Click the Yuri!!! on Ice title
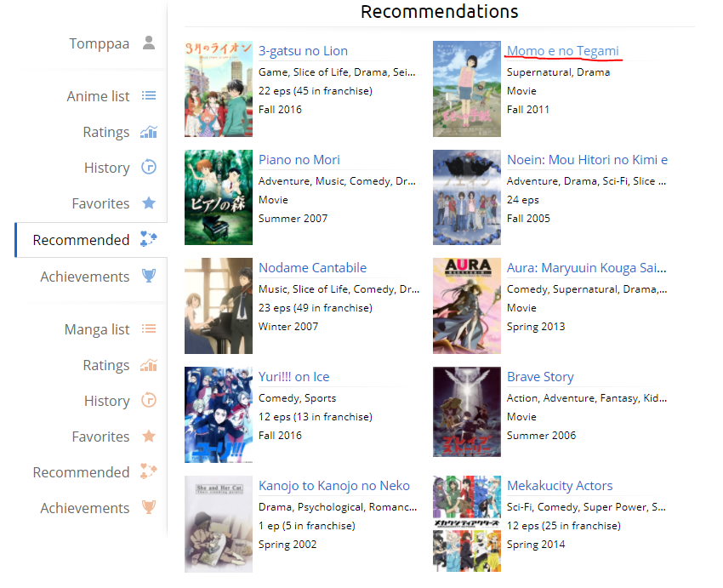Viewport: 723px width, 588px height. 293,377
